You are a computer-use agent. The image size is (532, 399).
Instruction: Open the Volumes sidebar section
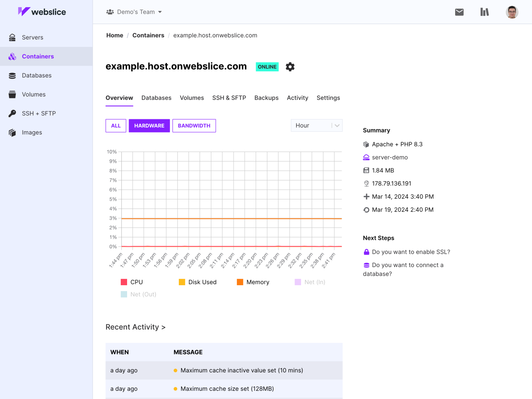[x=34, y=94]
